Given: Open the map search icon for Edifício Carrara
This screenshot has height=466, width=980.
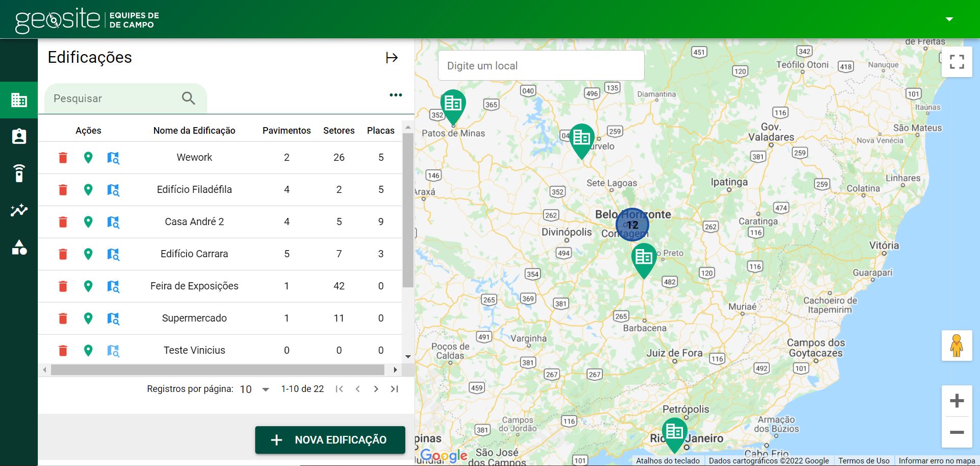Looking at the screenshot, I should point(113,254).
